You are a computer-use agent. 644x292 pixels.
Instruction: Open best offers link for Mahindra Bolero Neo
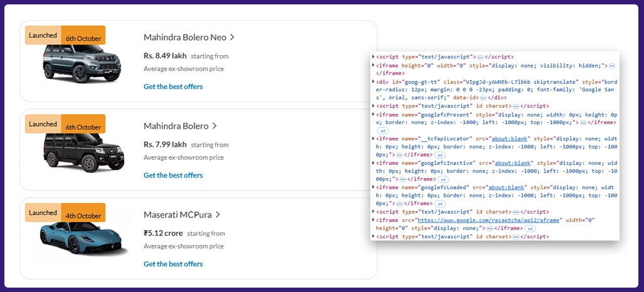[173, 86]
